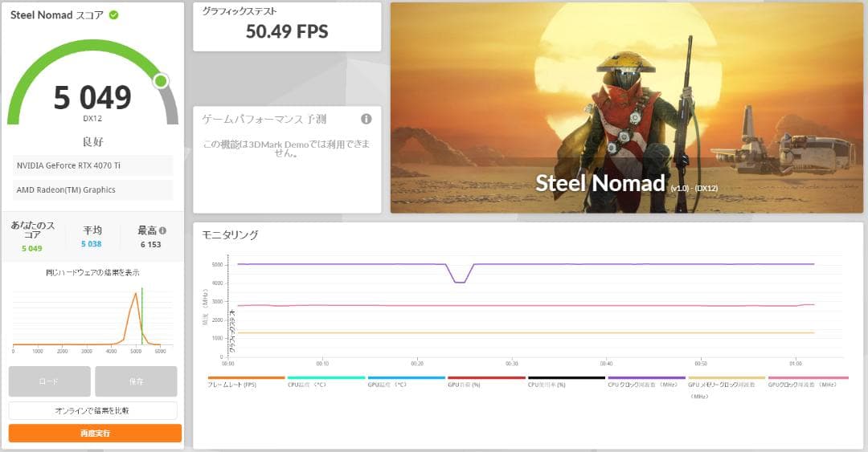Screen dimensions: 868x452
Task: Toggle CPU温度 (°C) legend series
Action: point(309,385)
